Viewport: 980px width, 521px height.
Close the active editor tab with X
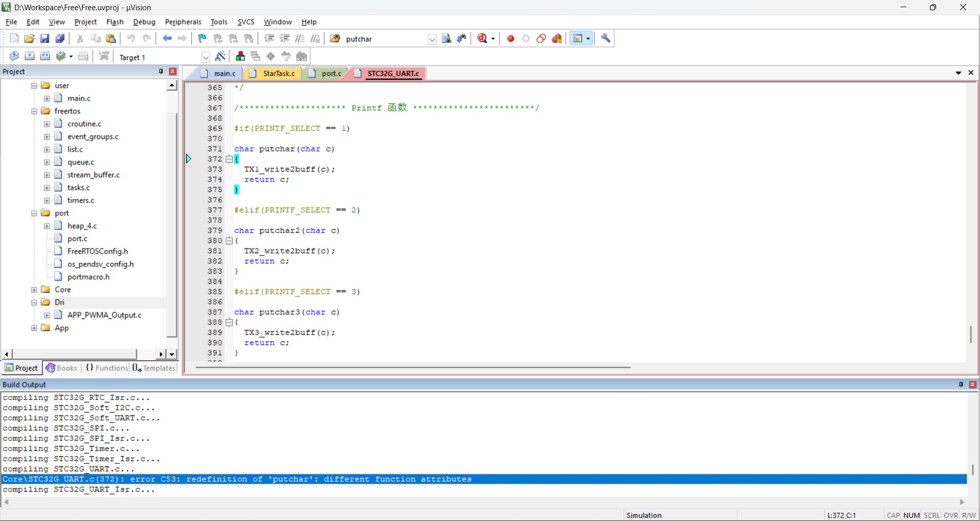pyautogui.click(x=971, y=73)
